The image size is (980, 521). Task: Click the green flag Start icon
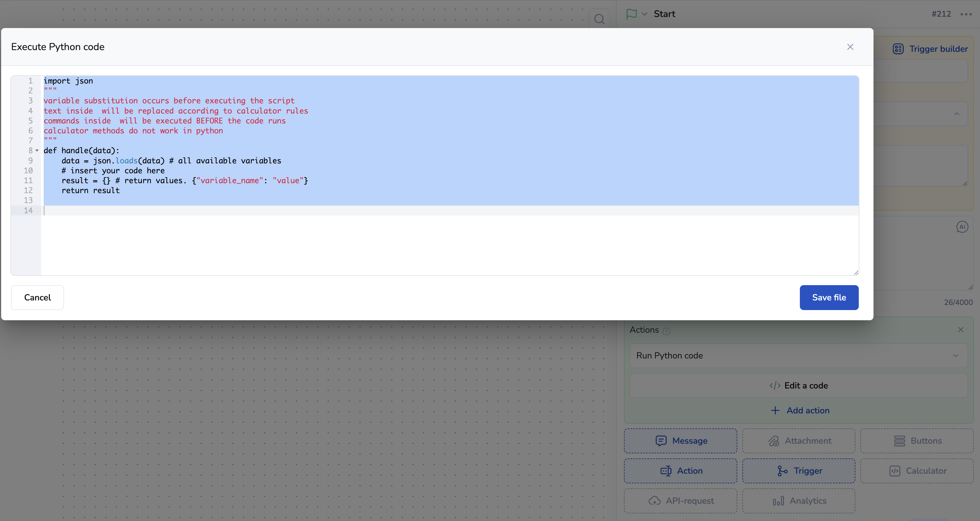pyautogui.click(x=632, y=14)
